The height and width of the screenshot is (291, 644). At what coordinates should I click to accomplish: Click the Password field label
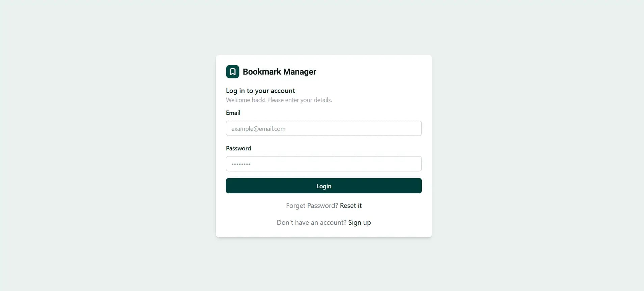point(238,148)
